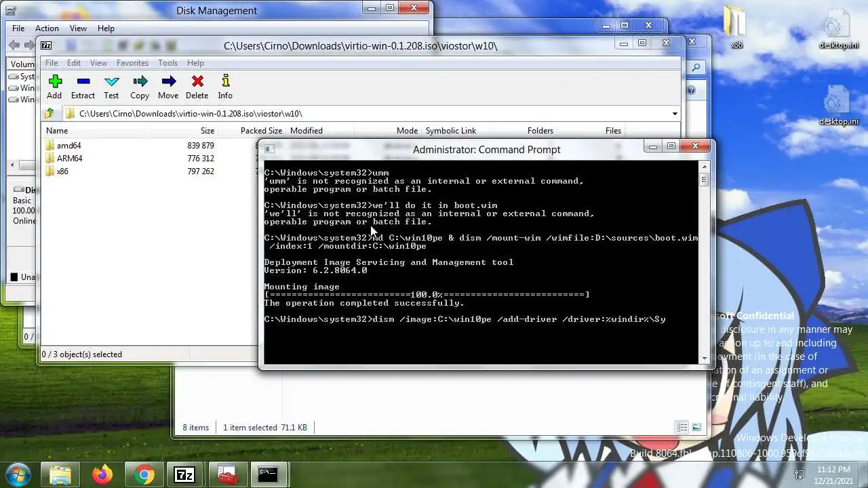Switch Explorer to large icons view
Viewport: 868px width, 488px height.
click(696, 427)
